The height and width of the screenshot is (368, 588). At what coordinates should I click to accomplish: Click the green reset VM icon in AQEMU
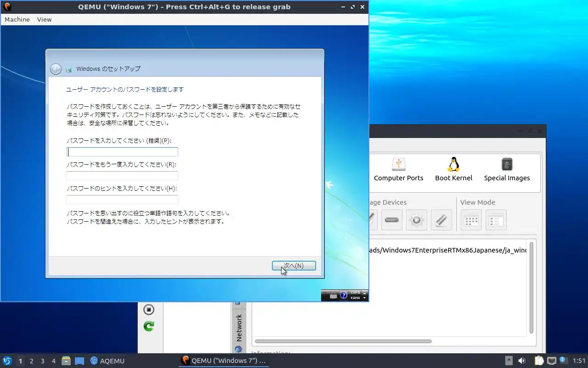(x=148, y=326)
